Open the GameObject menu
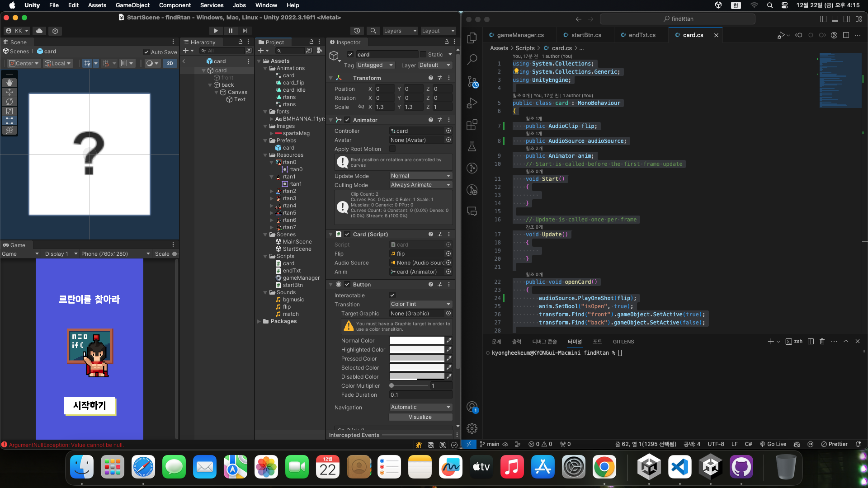This screenshot has width=868, height=488. 132,5
